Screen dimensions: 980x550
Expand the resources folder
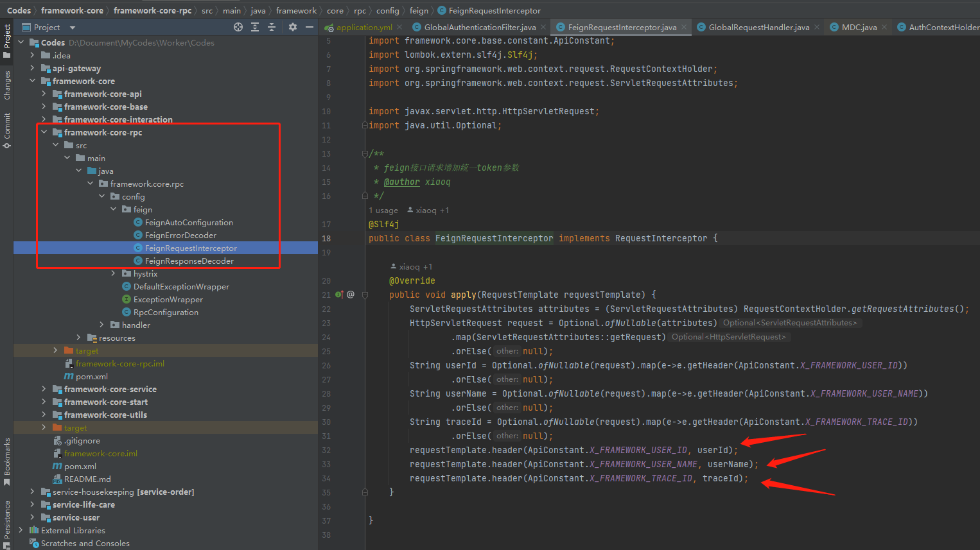tap(79, 338)
